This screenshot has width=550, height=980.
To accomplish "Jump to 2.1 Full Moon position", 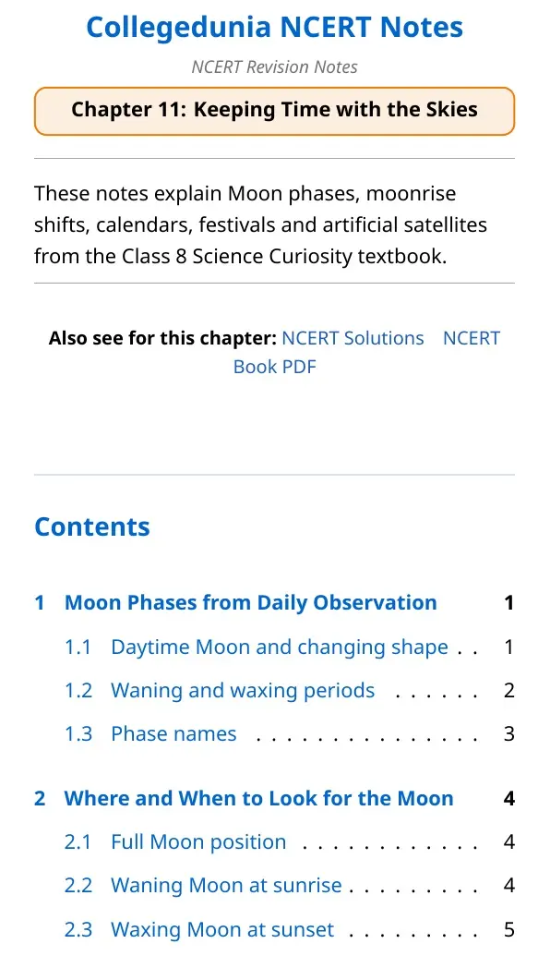I will (x=198, y=841).
